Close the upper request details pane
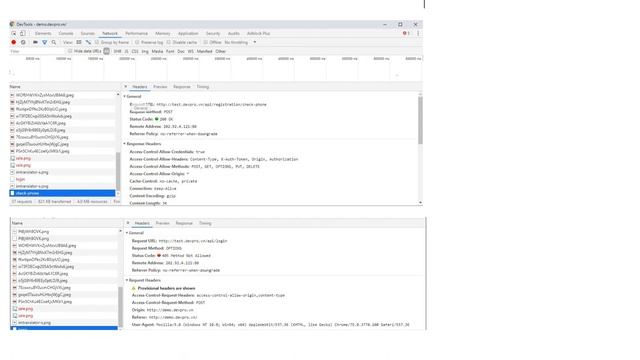 (x=126, y=87)
